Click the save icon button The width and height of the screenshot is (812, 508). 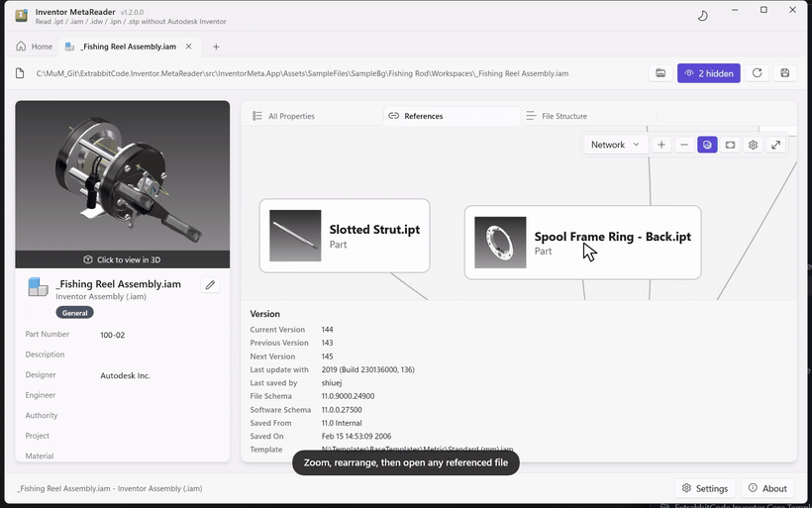coord(785,73)
